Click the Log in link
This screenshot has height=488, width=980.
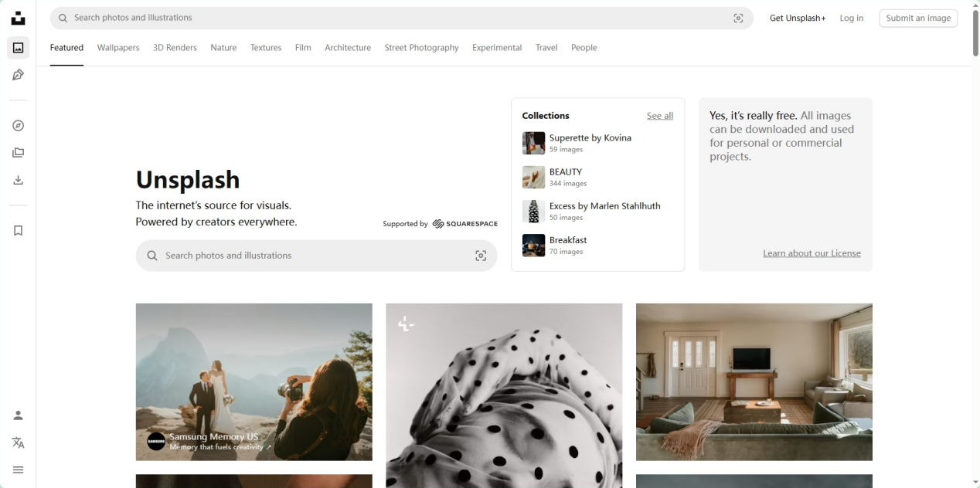851,18
